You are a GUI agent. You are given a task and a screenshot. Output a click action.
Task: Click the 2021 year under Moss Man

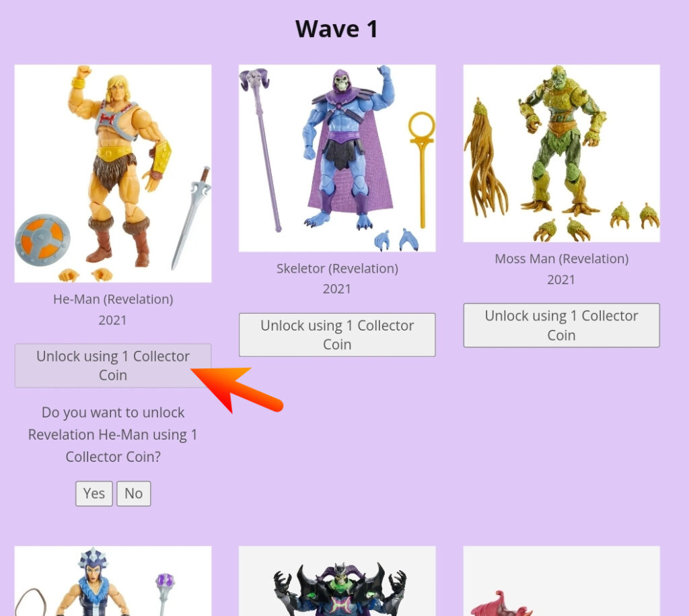pos(561,279)
